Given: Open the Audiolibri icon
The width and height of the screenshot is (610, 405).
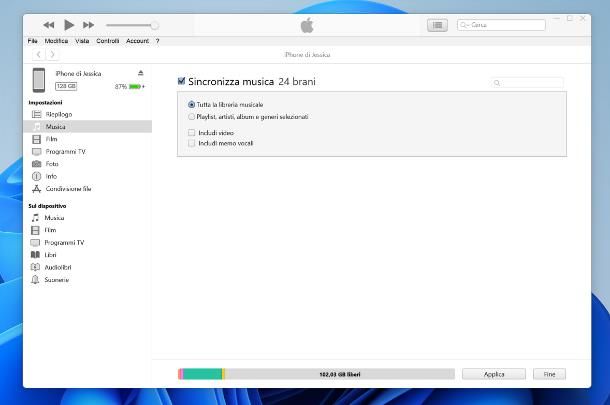Looking at the screenshot, I should [x=35, y=267].
